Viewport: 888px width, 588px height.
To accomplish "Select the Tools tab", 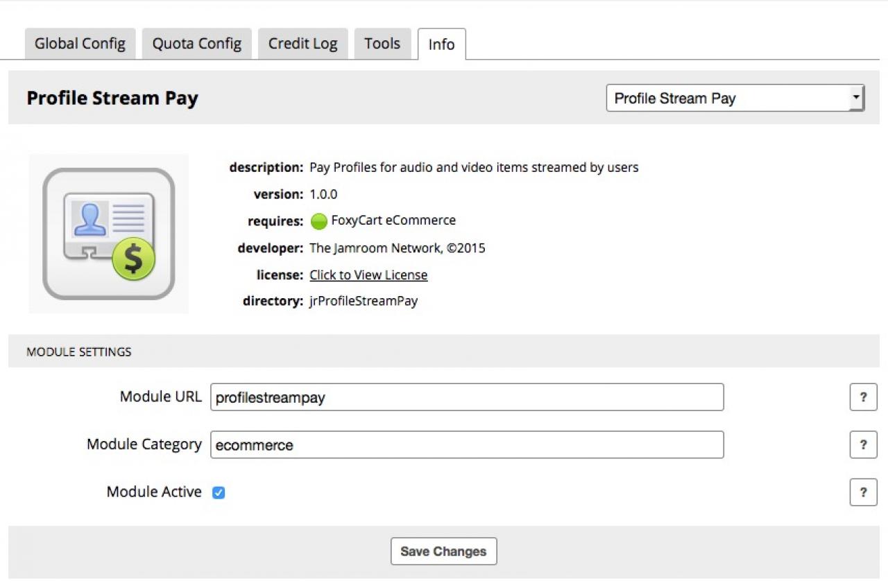I will click(382, 44).
